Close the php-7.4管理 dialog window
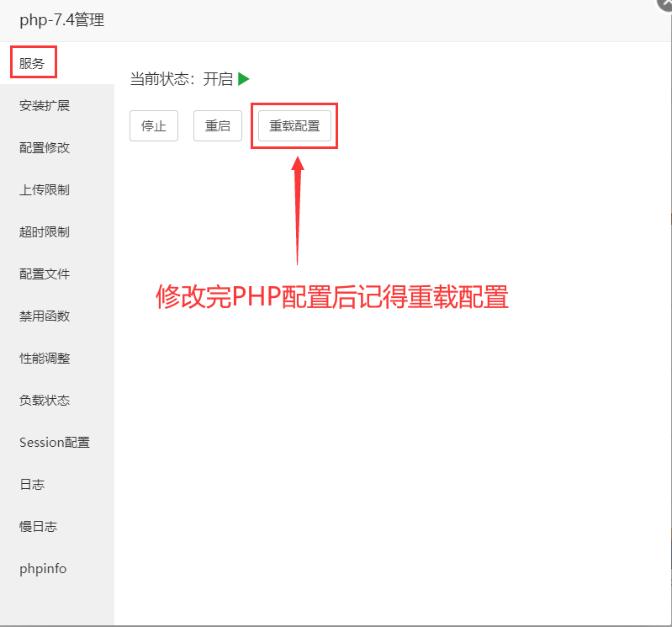The height and width of the screenshot is (627, 672). point(664,3)
